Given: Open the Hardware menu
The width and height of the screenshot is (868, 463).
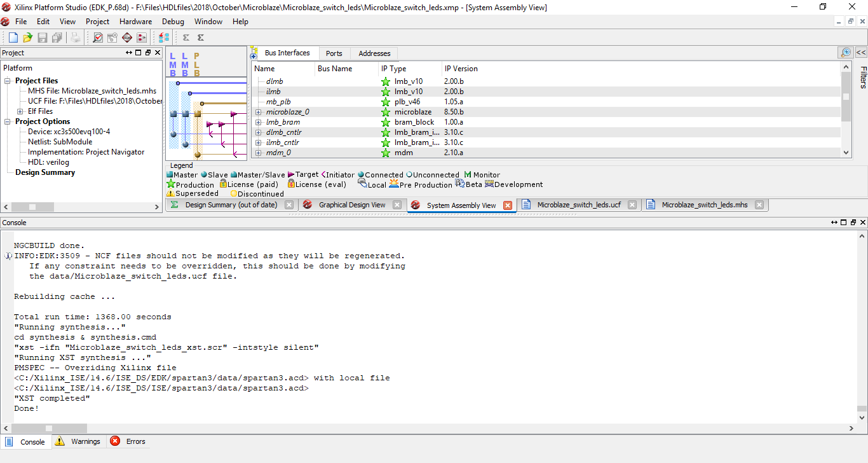Looking at the screenshot, I should (136, 22).
